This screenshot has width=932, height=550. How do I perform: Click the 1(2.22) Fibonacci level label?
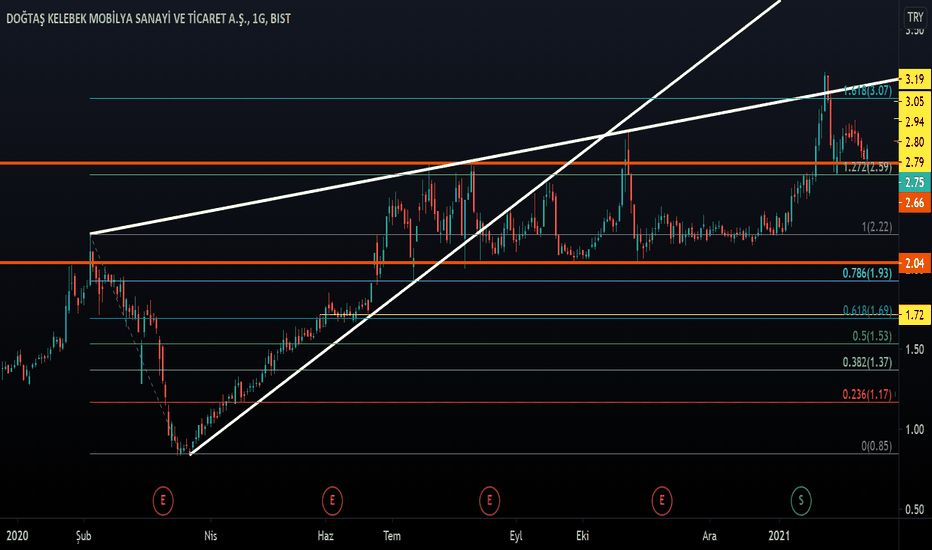coord(877,227)
